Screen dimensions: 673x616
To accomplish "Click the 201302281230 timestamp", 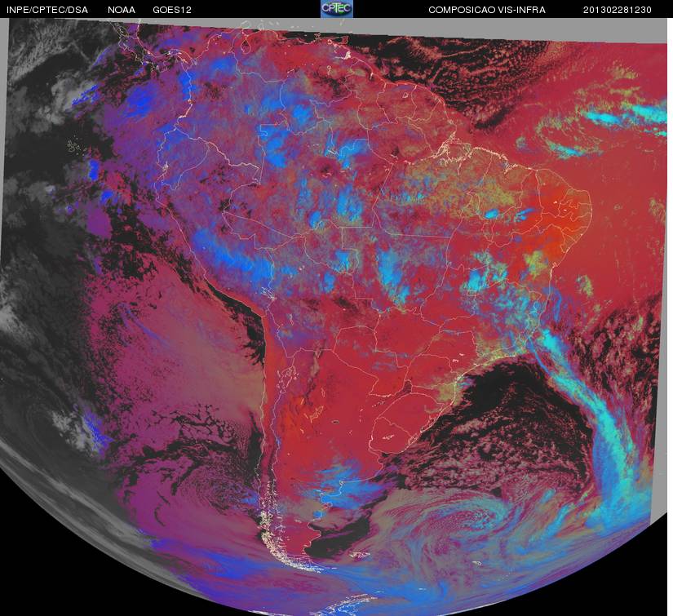I will pyautogui.click(x=618, y=10).
